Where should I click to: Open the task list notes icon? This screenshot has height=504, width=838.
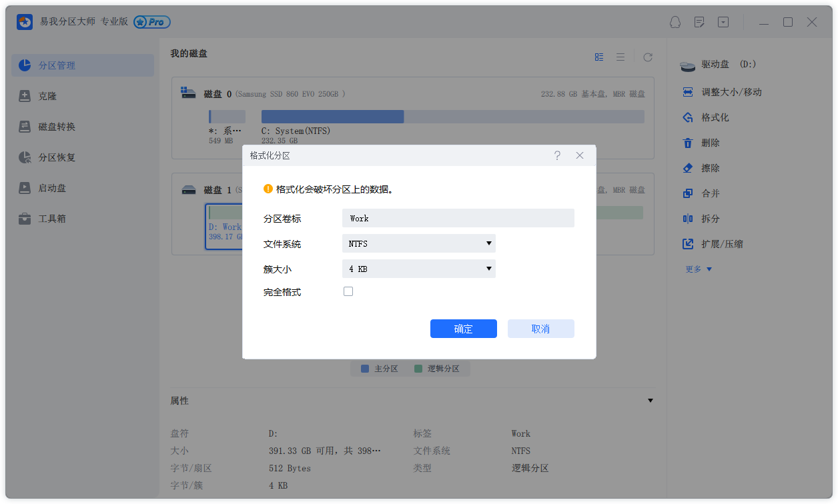click(699, 22)
